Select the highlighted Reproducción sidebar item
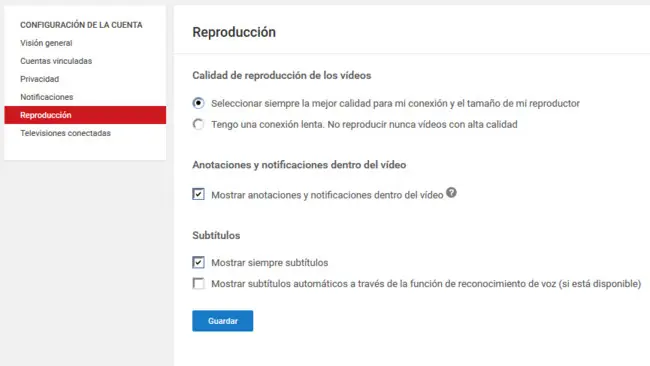 coord(85,115)
